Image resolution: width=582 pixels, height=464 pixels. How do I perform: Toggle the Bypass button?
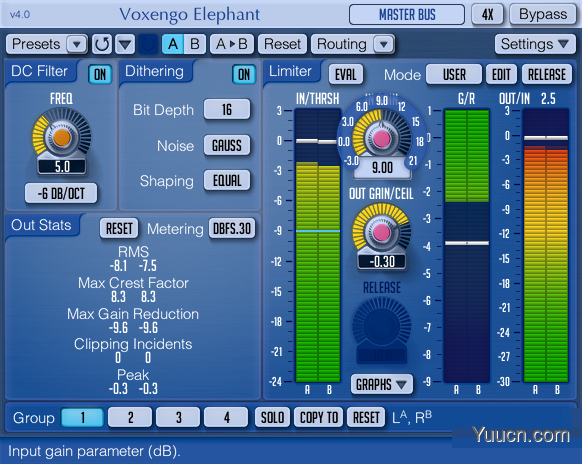543,15
